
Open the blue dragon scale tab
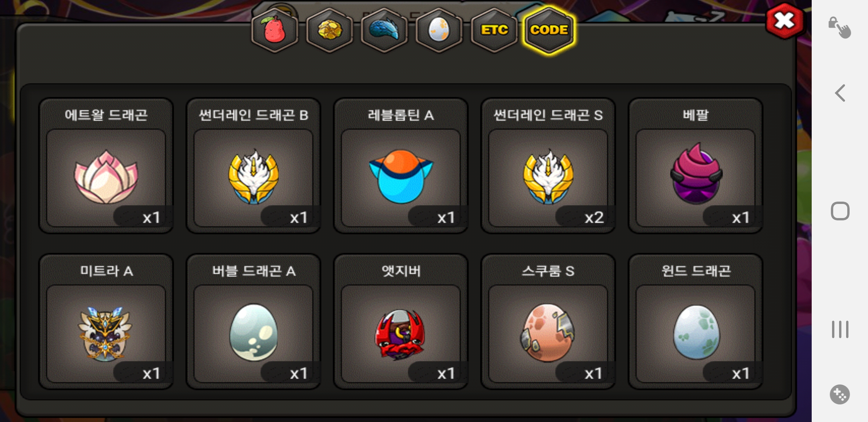click(x=384, y=30)
